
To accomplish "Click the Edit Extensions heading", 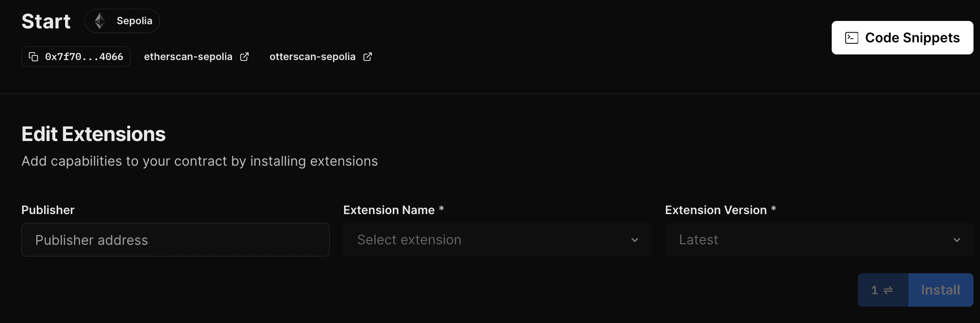I will (x=93, y=135).
